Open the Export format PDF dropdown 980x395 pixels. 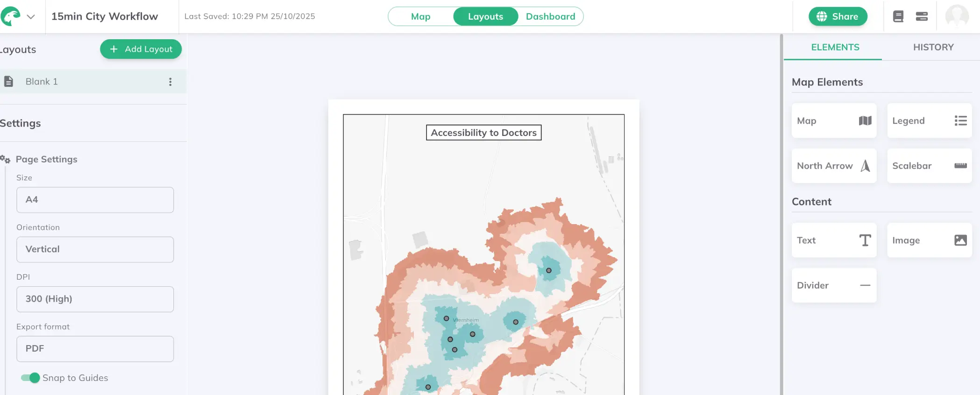pos(95,349)
